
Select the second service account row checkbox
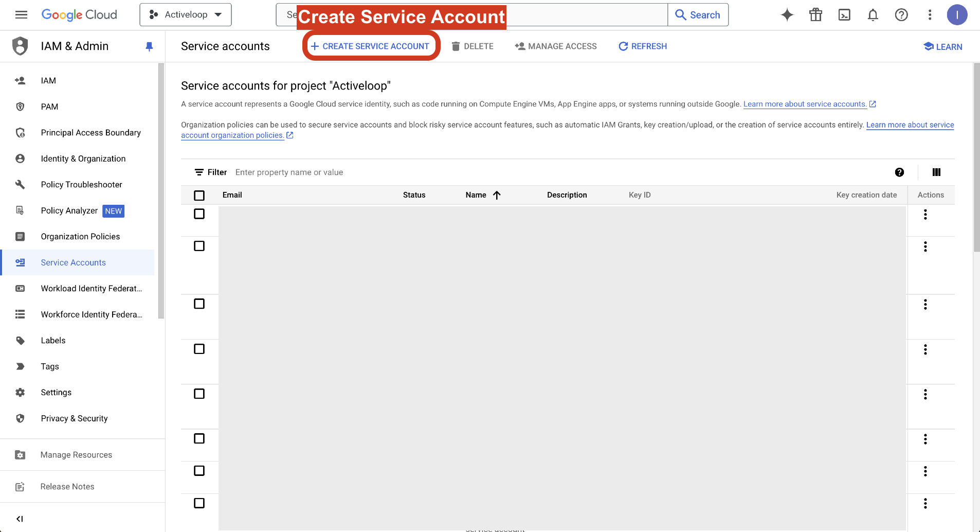[x=199, y=246]
